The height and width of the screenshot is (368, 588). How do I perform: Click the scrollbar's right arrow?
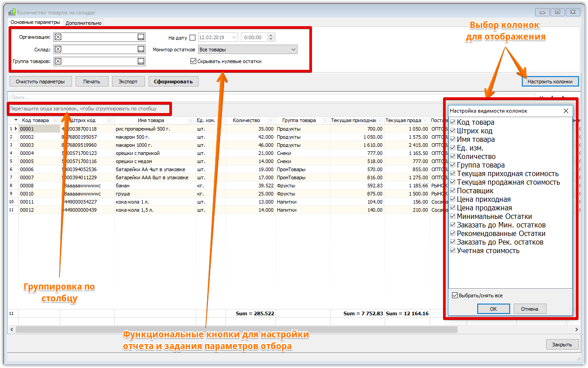click(x=576, y=330)
